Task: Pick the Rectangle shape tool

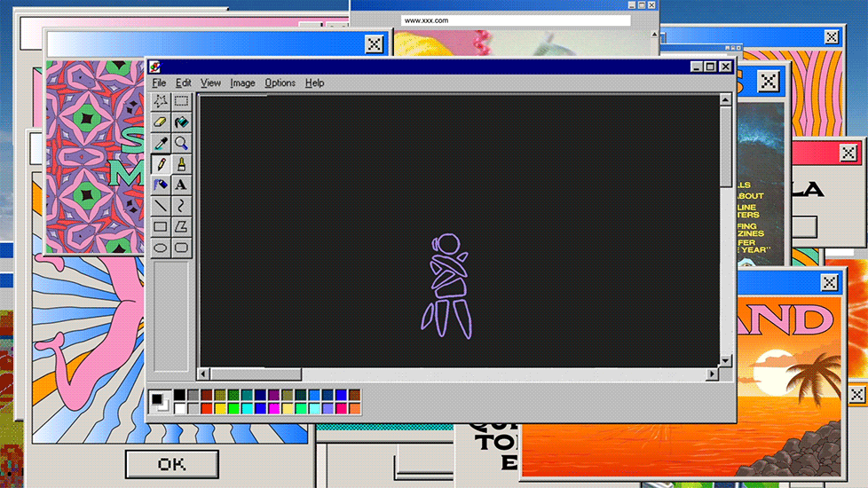Action: click(x=161, y=227)
